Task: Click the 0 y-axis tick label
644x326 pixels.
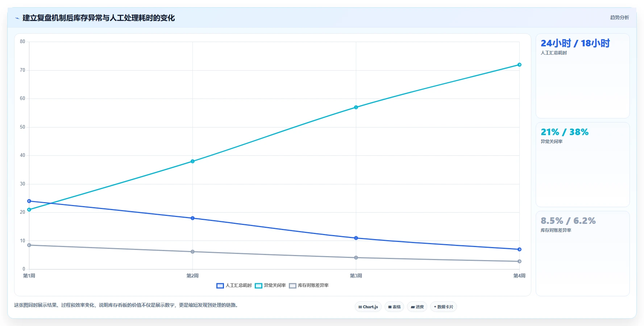Action: [x=24, y=269]
